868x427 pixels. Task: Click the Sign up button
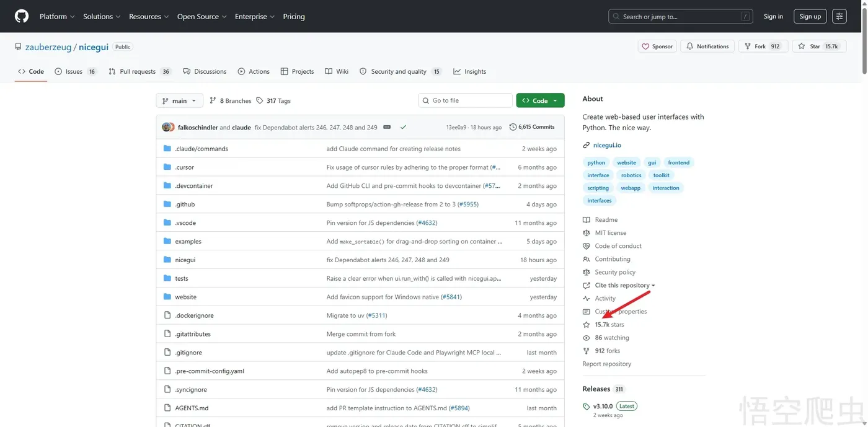[810, 17]
